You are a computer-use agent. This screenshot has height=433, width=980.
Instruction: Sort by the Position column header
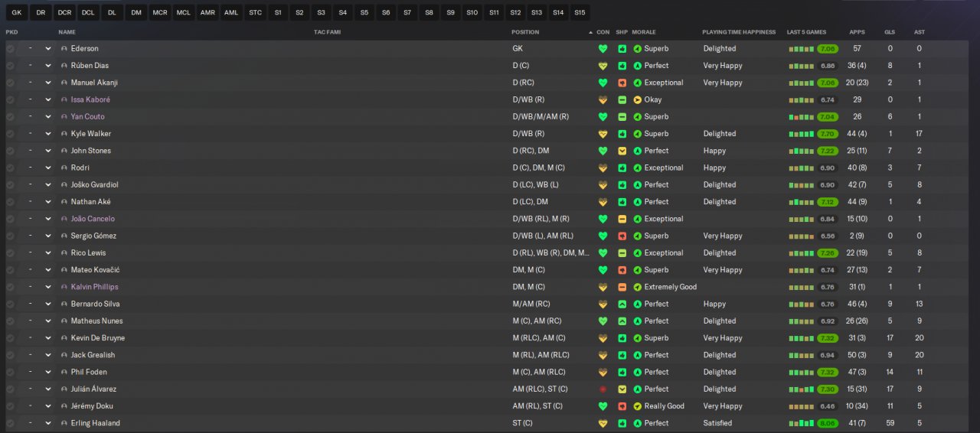tap(525, 32)
